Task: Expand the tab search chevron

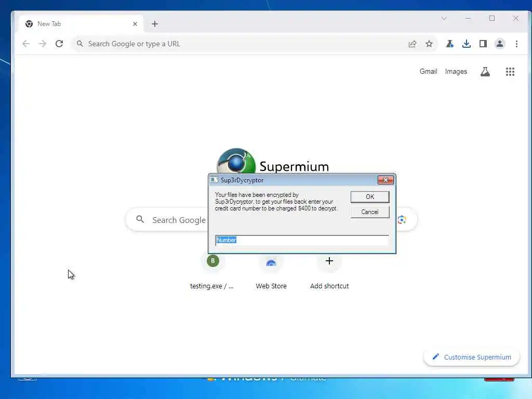Action: 444,18
